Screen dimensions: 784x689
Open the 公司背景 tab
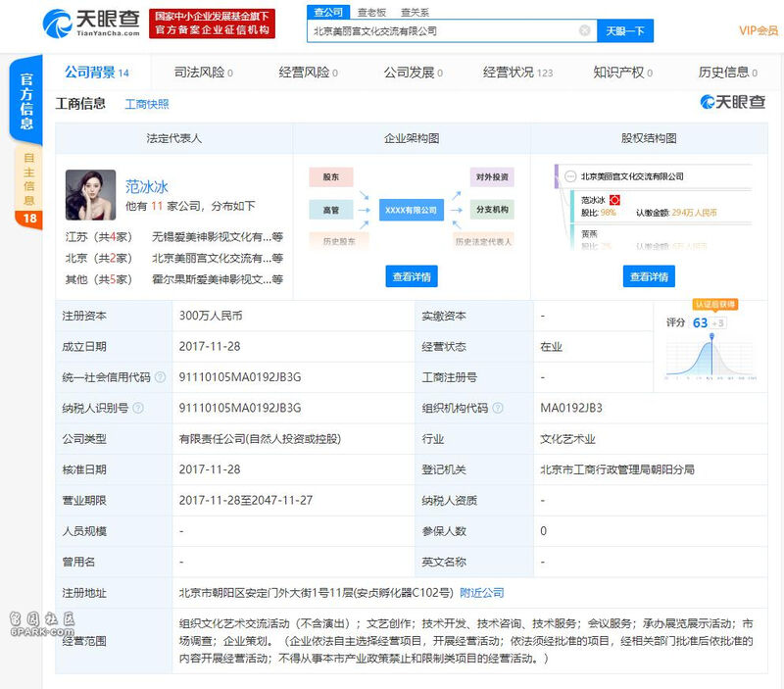[x=97, y=73]
